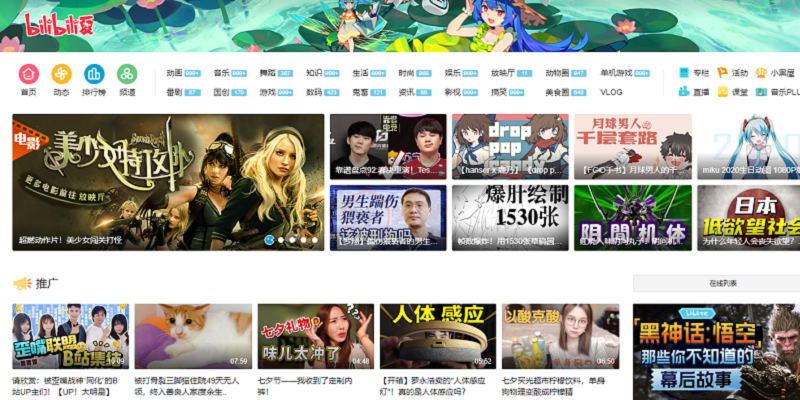
Task: Open the 月球男人千层套路 video thumbnail
Action: (633, 146)
